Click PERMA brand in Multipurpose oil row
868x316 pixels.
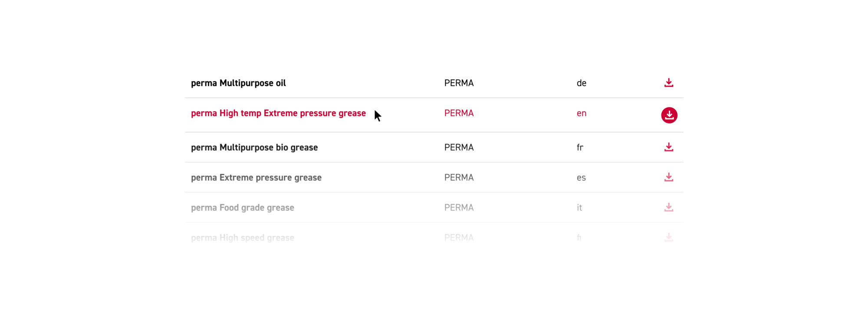tap(459, 83)
